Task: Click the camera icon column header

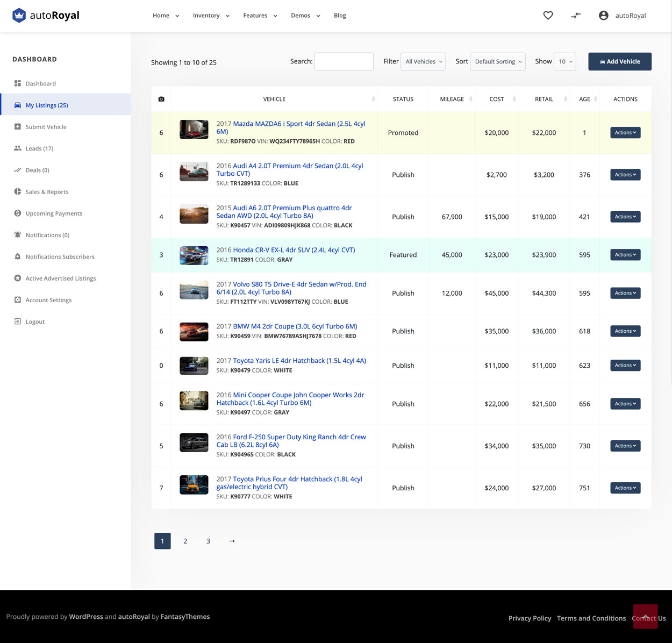Action: point(161,99)
